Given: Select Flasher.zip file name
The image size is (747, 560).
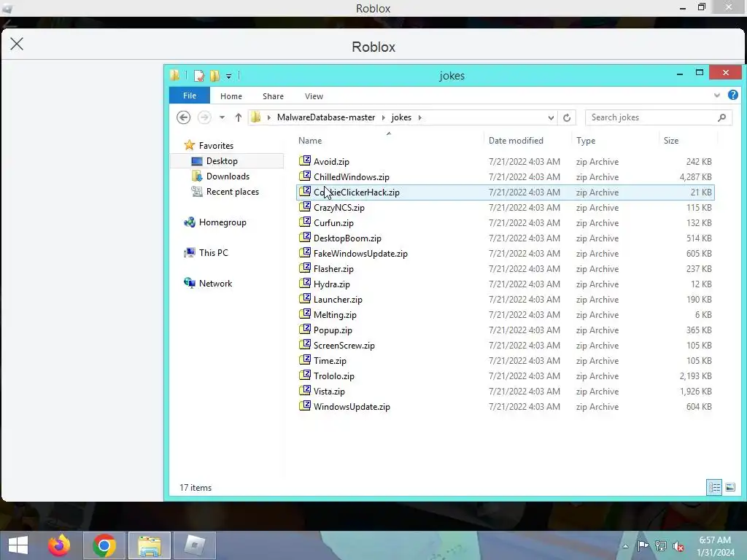Looking at the screenshot, I should point(333,268).
